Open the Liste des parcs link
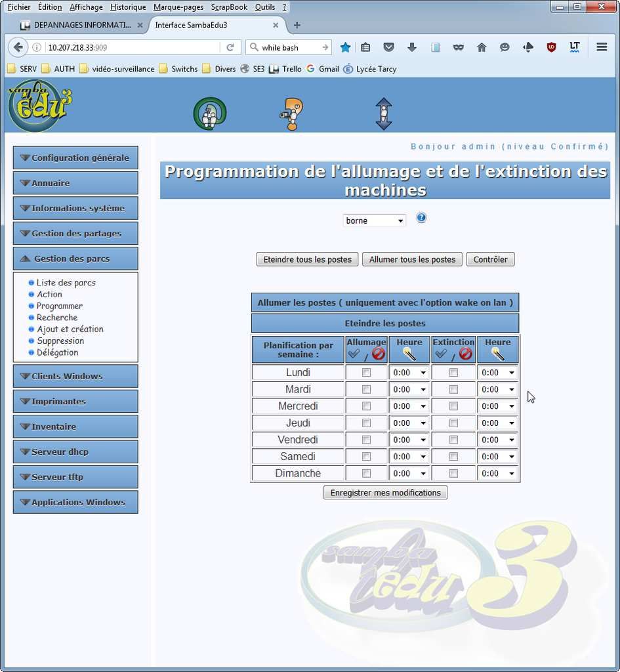The height and width of the screenshot is (672, 620). pyautogui.click(x=66, y=282)
